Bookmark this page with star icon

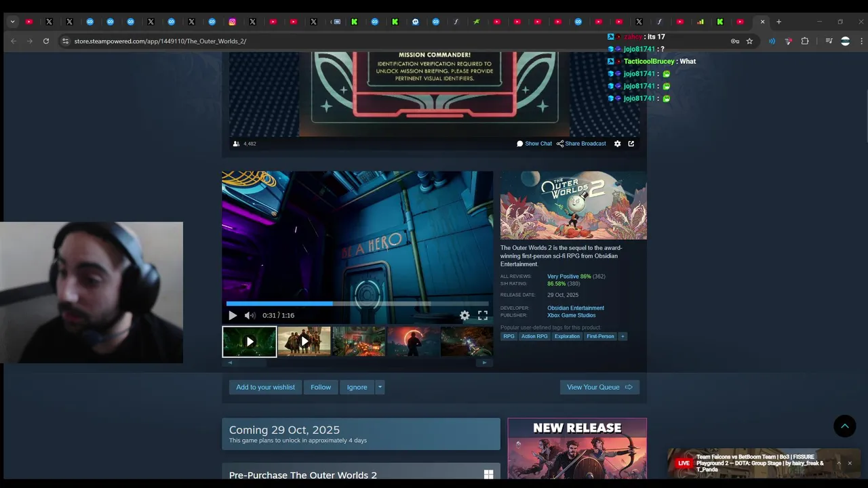(749, 41)
